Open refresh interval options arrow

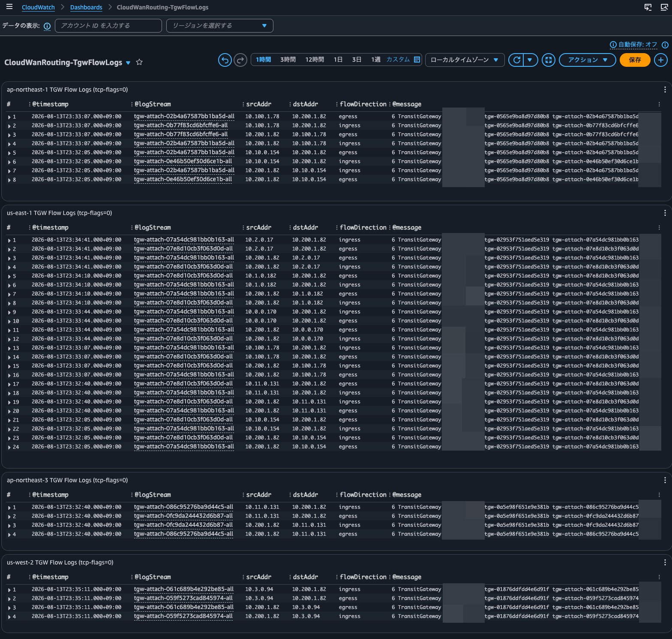tap(530, 60)
